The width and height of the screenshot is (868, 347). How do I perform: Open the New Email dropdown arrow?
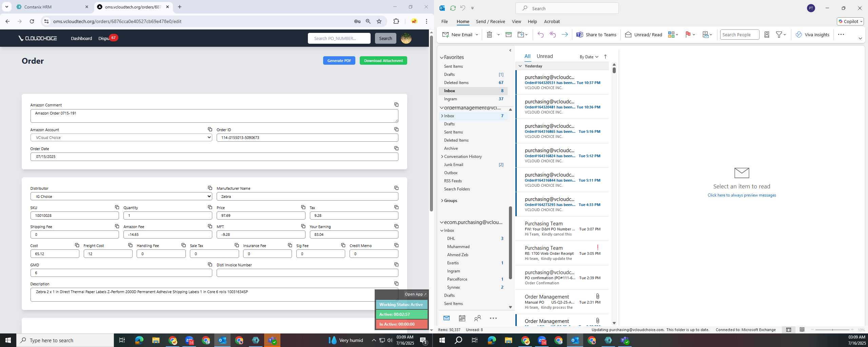pos(477,35)
